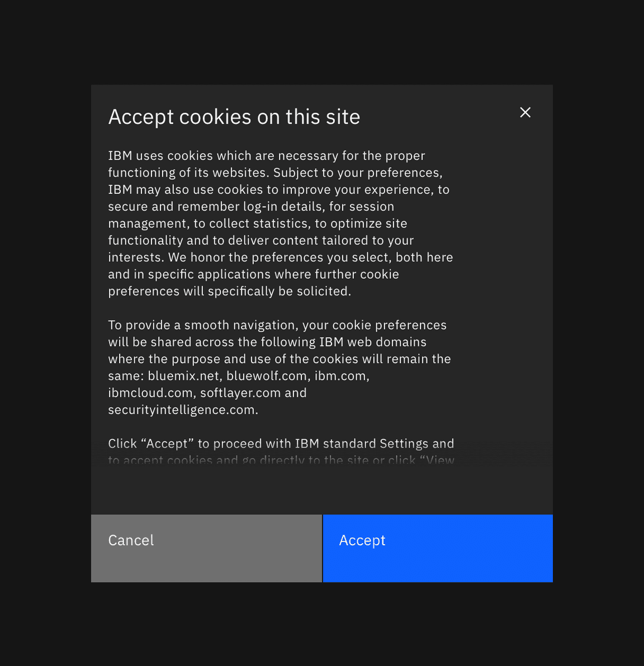Click the paragraph starting "IBM uses cookies"
The width and height of the screenshot is (644, 666).
(x=280, y=223)
